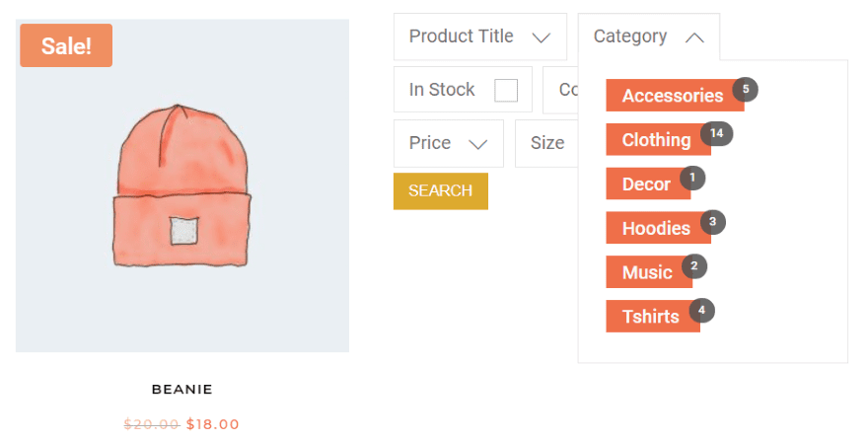868x441 pixels.
Task: Expand the Product Title dropdown
Action: [x=479, y=37]
